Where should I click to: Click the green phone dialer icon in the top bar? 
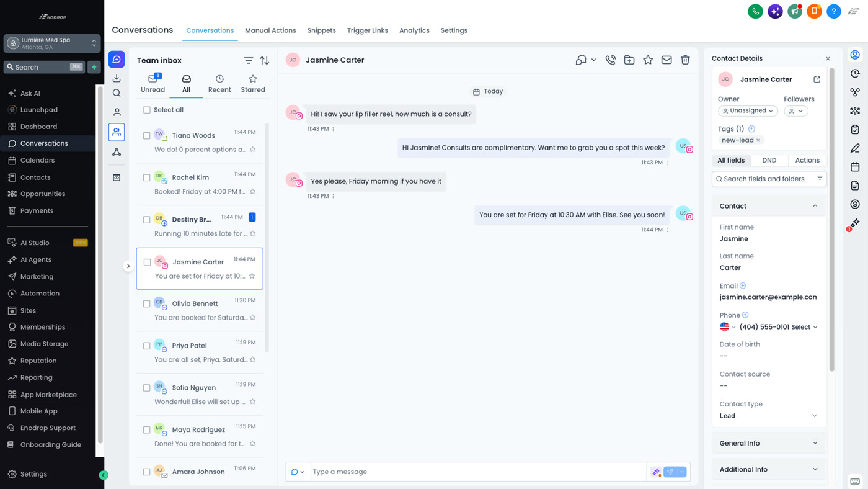click(755, 11)
